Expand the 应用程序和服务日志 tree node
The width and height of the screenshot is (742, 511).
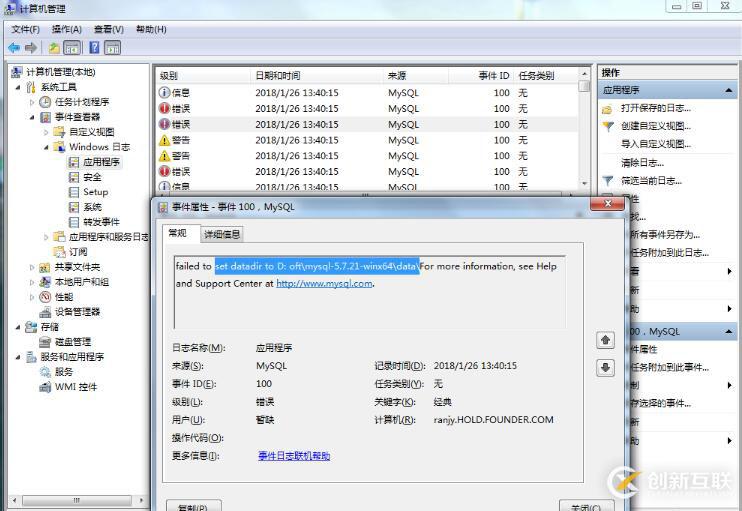46,237
